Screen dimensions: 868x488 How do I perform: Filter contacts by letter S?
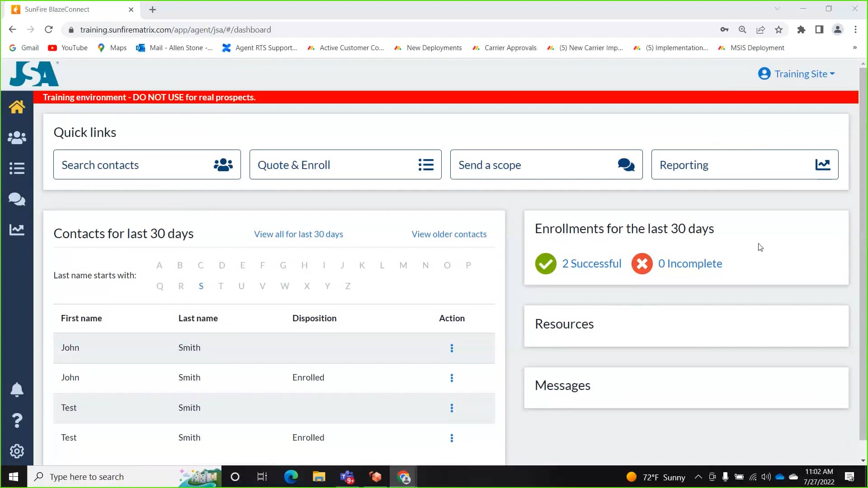point(201,286)
